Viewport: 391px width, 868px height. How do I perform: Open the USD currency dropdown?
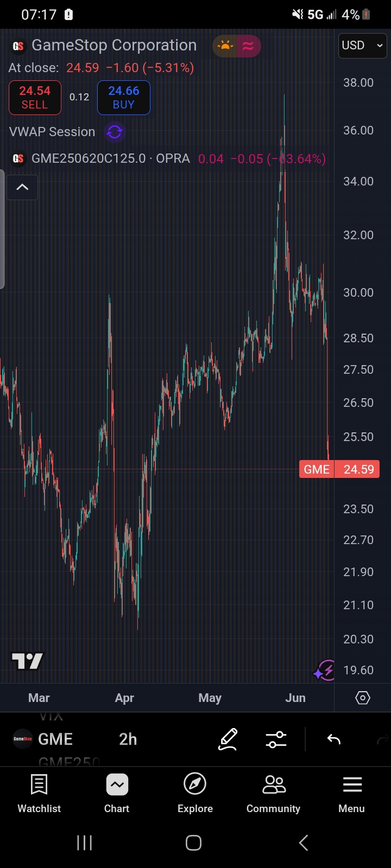(x=362, y=46)
